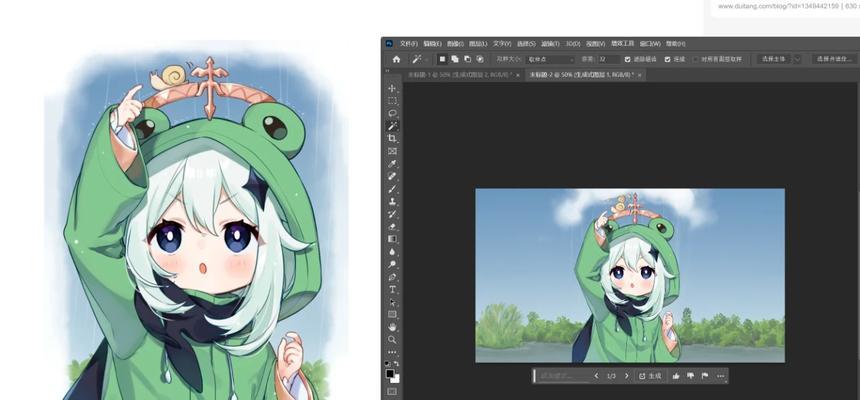This screenshot has height=400, width=860.
Task: Select the Zoom tool
Action: click(x=392, y=340)
